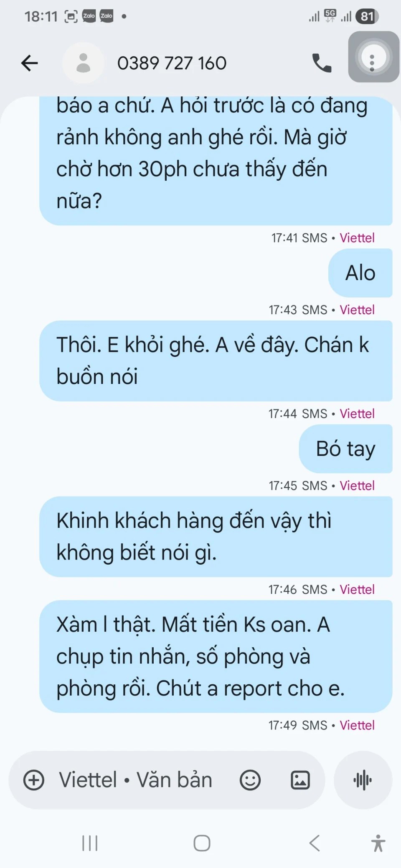Open the contact avatar profile picture

pos(84,63)
